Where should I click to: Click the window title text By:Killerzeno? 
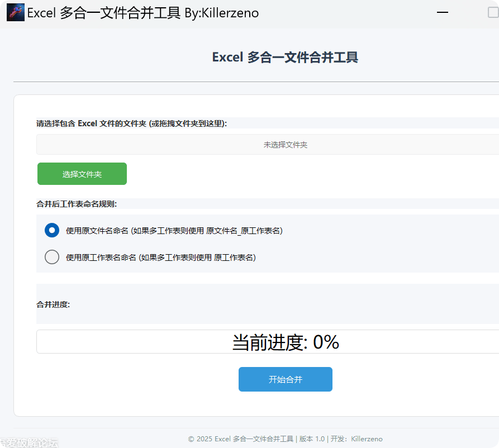tap(222, 13)
